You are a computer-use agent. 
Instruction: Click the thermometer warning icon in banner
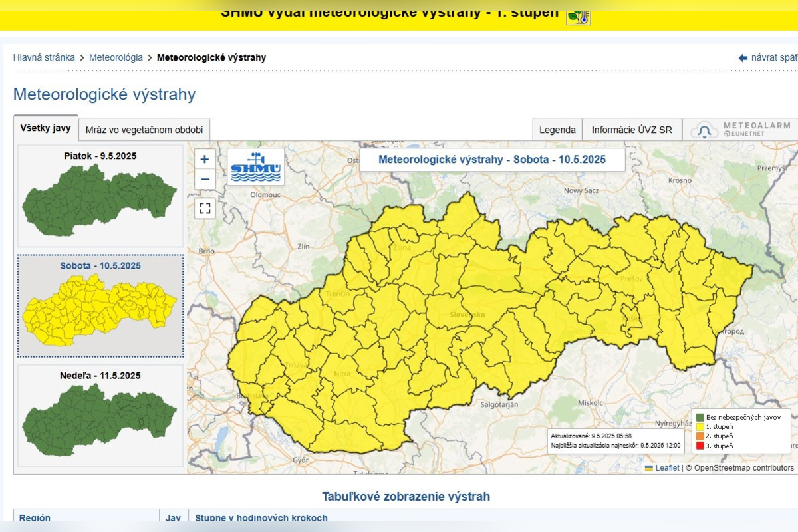click(x=578, y=15)
